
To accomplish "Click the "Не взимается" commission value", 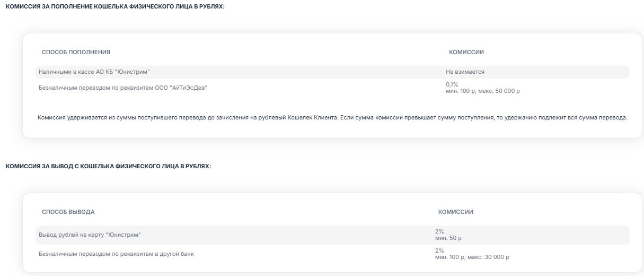I will pos(465,72).
